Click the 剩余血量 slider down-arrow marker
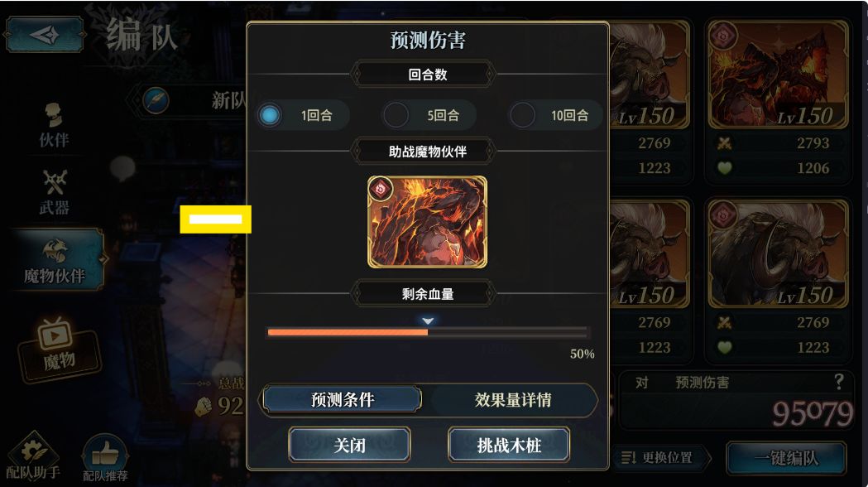Image resolution: width=868 pixels, height=487 pixels. [427, 321]
